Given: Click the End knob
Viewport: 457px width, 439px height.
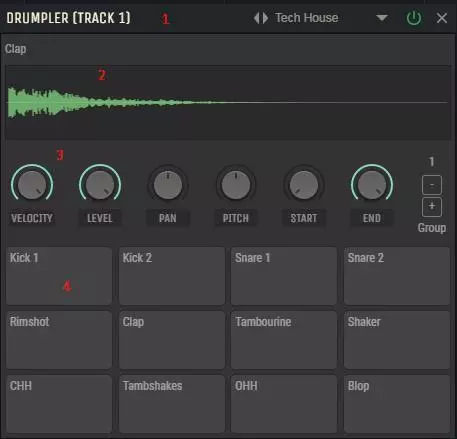Looking at the screenshot, I should point(372,184).
